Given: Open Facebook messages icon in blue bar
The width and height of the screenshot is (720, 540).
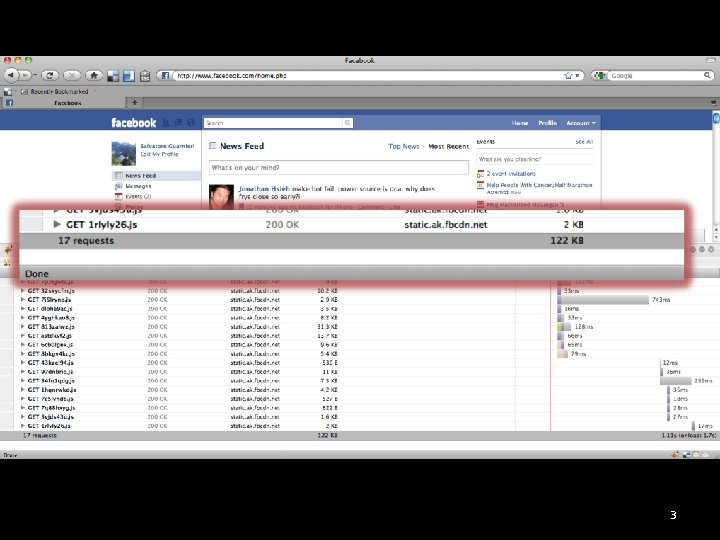Looking at the screenshot, I should [x=178, y=123].
